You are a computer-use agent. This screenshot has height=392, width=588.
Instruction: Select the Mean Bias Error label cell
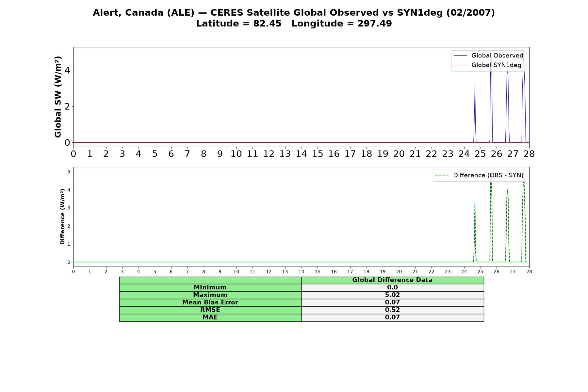coord(210,302)
